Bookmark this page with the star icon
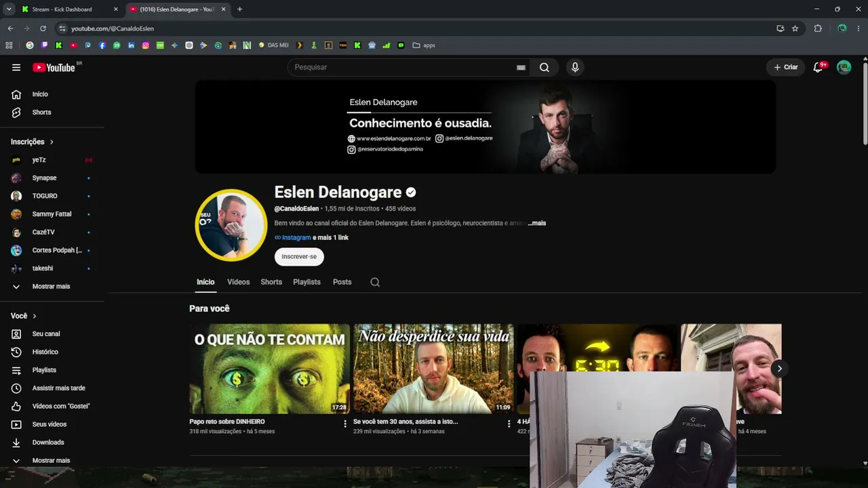 pos(795,28)
